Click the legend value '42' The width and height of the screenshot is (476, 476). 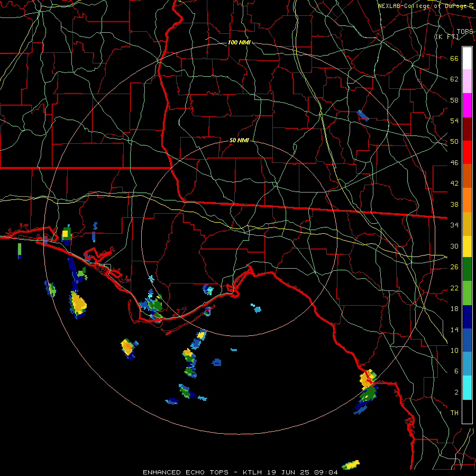tap(454, 184)
